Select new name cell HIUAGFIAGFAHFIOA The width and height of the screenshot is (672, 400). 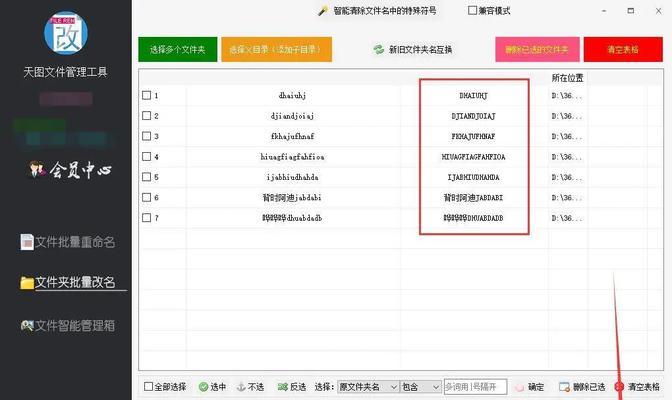[474, 156]
